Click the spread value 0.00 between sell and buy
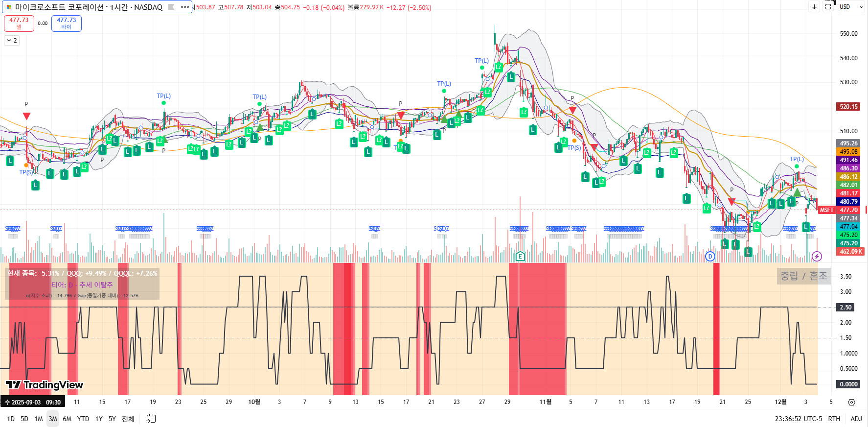Screen dimensions: 868x427 [x=43, y=23]
